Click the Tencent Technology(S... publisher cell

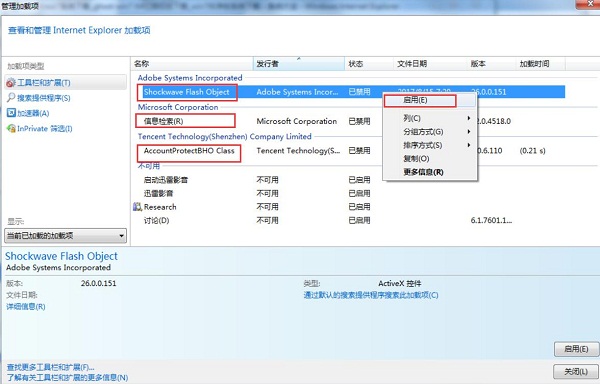click(298, 151)
